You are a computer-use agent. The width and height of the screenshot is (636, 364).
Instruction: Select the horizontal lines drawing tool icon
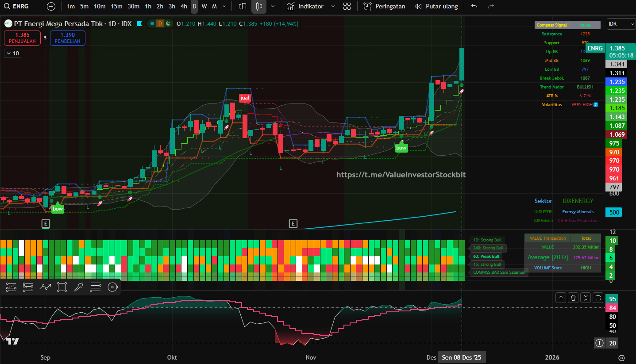[95, 287]
